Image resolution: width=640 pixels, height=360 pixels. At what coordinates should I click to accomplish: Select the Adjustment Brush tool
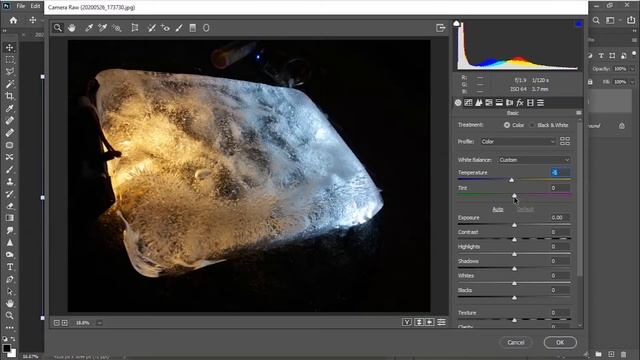tap(179, 28)
